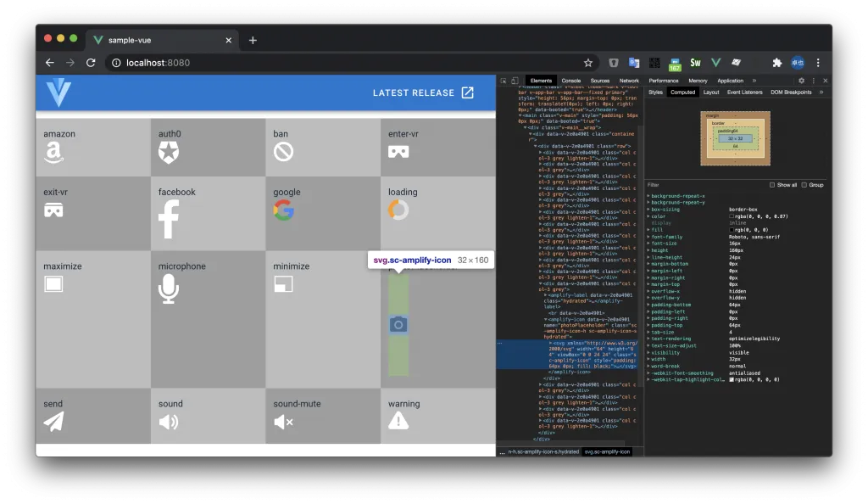Enable the Show all checkbox
The width and height of the screenshot is (868, 504).
[x=771, y=184]
